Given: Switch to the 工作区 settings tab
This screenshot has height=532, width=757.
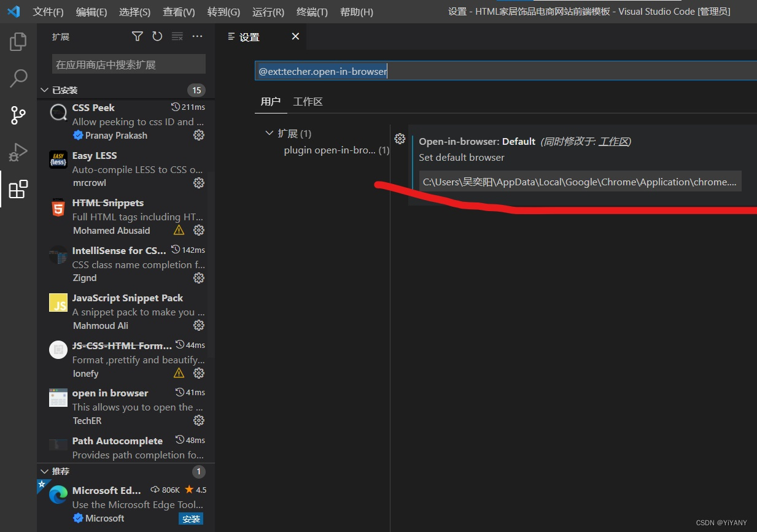Looking at the screenshot, I should coord(308,102).
